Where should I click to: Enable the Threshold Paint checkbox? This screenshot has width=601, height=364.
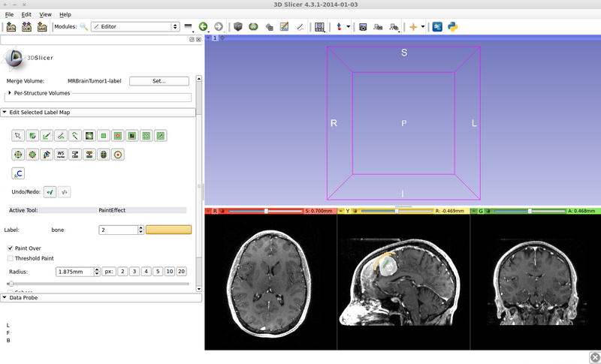coord(11,258)
